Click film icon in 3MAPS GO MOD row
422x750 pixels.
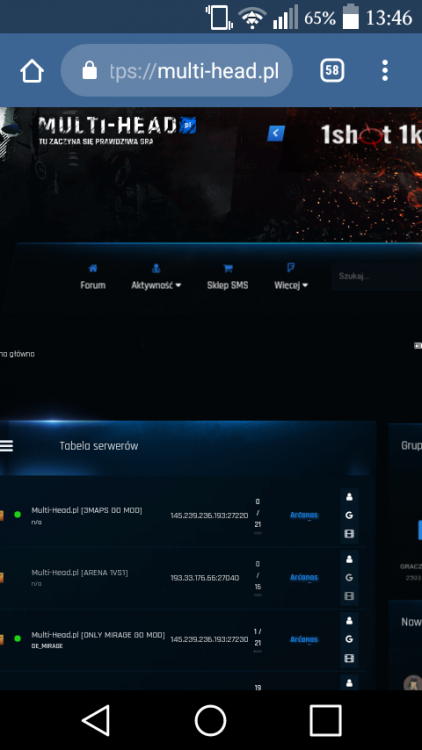(349, 534)
